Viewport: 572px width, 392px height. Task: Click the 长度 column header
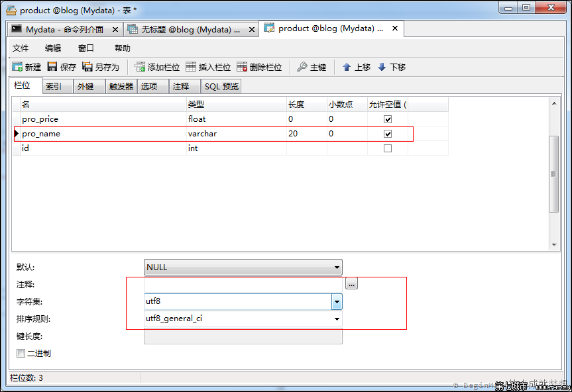pyautogui.click(x=306, y=105)
